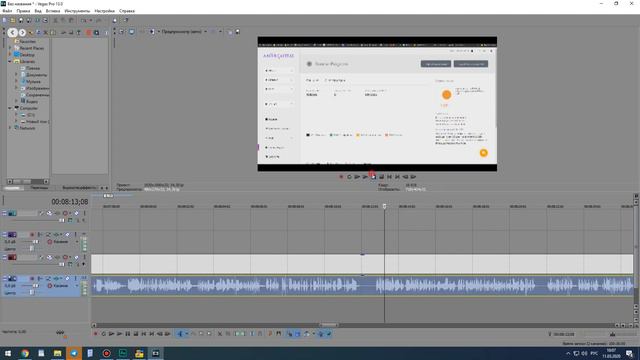Select the Zoom edit tool
This screenshot has width=640, height=360.
point(209,334)
